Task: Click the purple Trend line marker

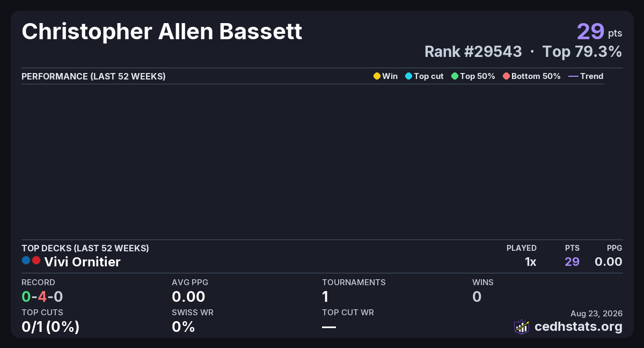Action: coord(573,76)
